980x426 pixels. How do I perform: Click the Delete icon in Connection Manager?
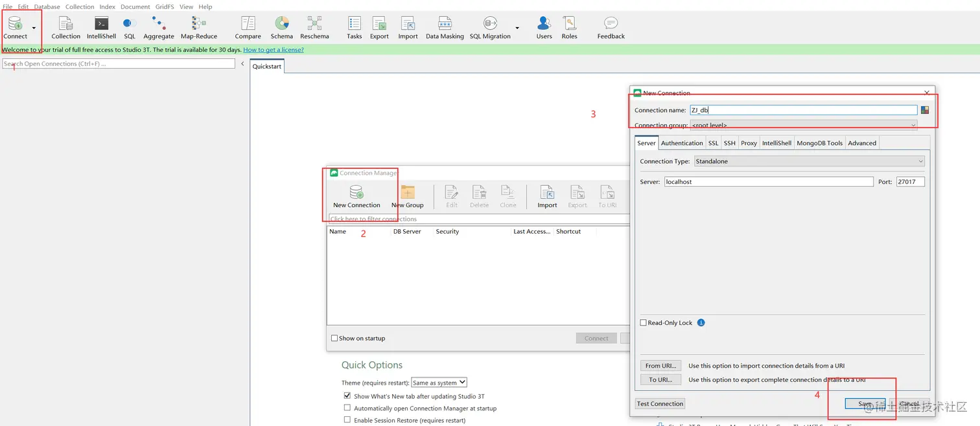click(479, 197)
